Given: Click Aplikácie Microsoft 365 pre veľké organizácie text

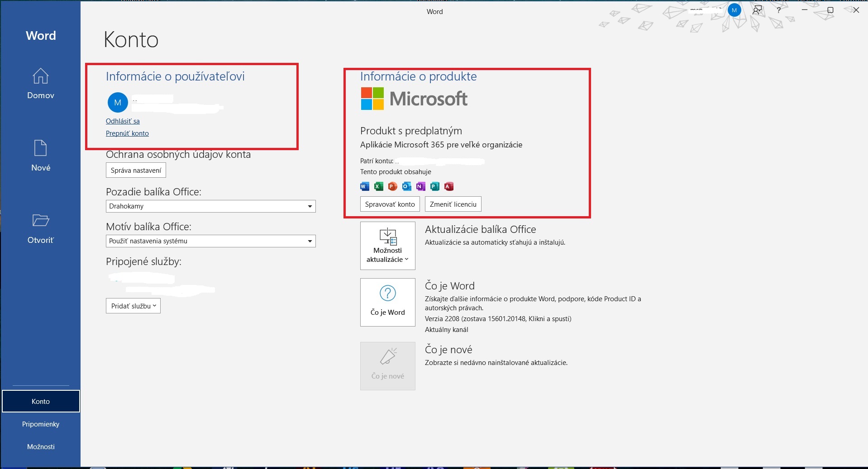Looking at the screenshot, I should [x=441, y=145].
